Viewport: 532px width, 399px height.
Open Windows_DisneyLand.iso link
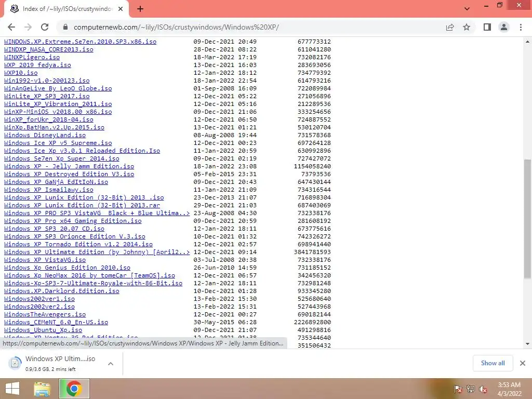[45, 135]
